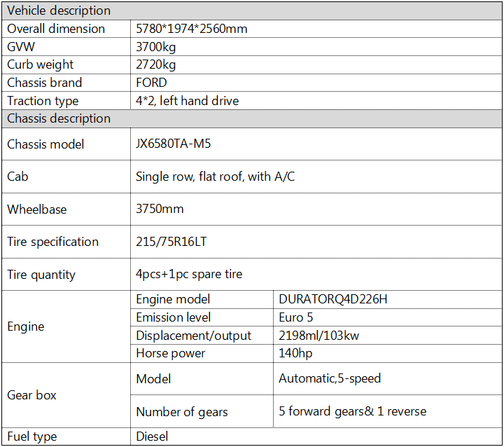Select the Automatic,5-speed gearbox model cell

(x=329, y=379)
